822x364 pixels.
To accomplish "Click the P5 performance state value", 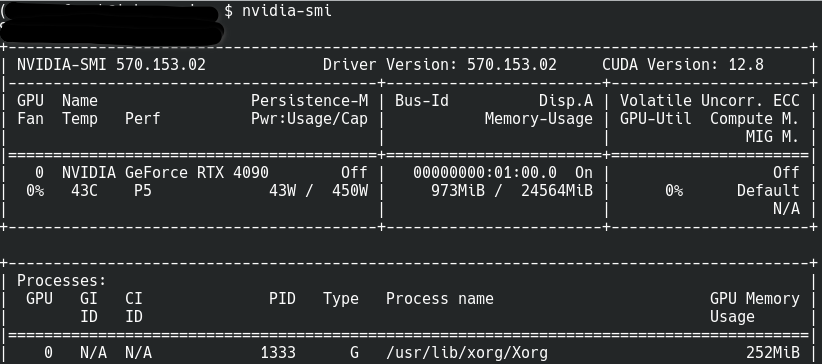I will (x=143, y=190).
